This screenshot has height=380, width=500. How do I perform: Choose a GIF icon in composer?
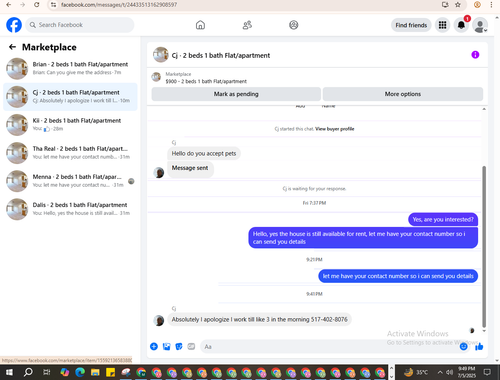[x=191, y=346]
